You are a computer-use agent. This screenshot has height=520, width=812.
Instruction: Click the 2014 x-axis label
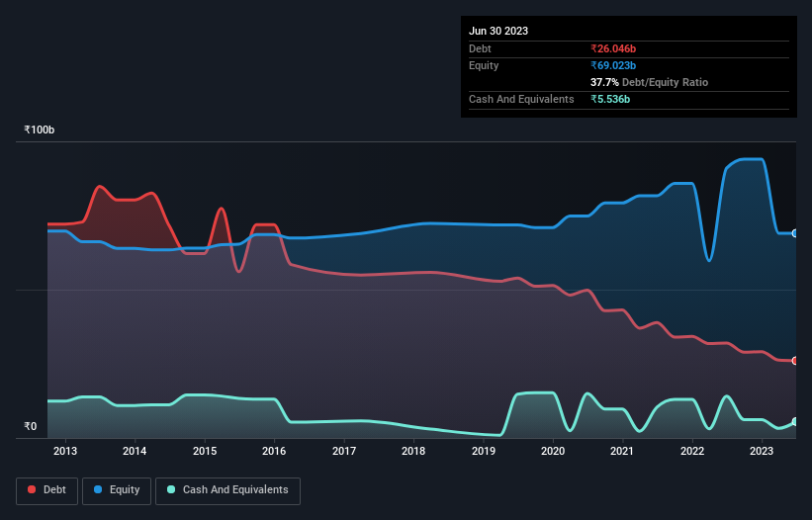135,451
